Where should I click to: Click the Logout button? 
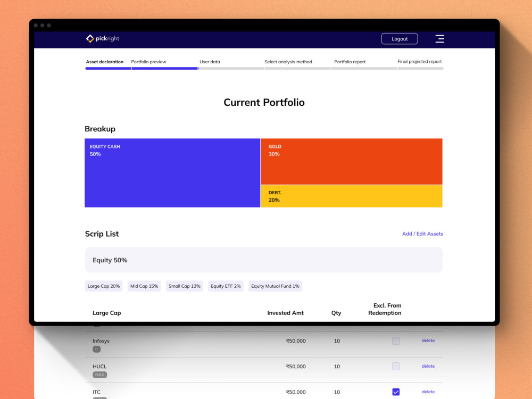click(x=400, y=39)
